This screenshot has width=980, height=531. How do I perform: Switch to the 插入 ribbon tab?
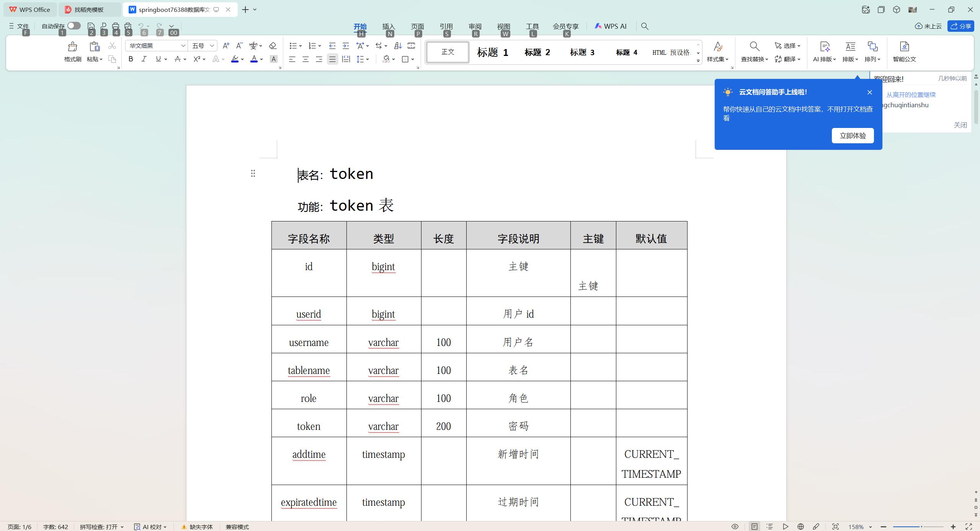pos(388,26)
